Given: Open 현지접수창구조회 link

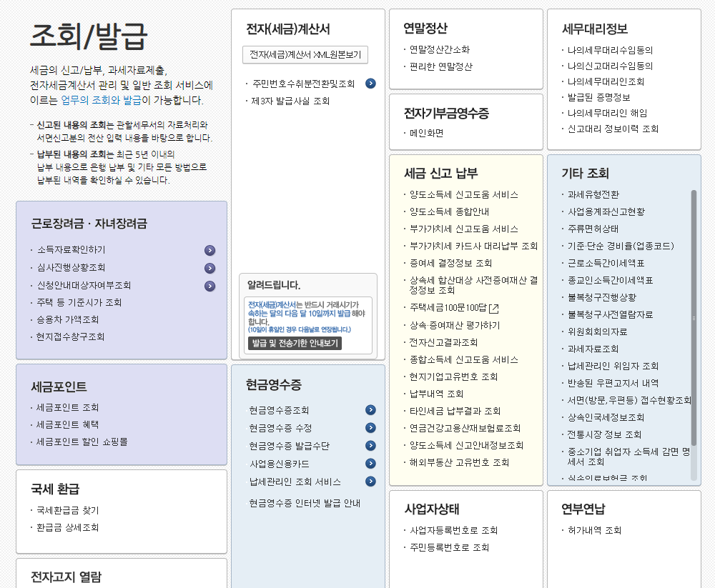Looking at the screenshot, I should [71, 337].
